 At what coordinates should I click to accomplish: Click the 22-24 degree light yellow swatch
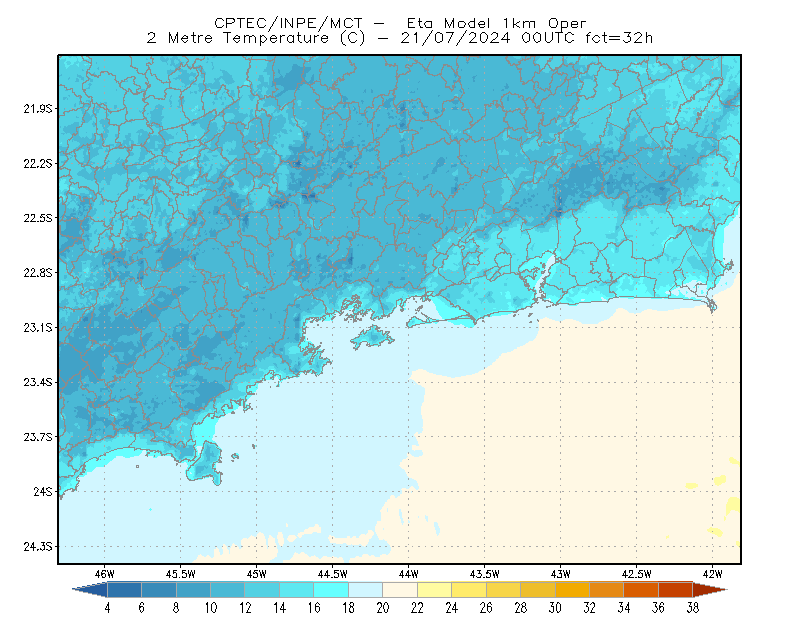click(434, 590)
